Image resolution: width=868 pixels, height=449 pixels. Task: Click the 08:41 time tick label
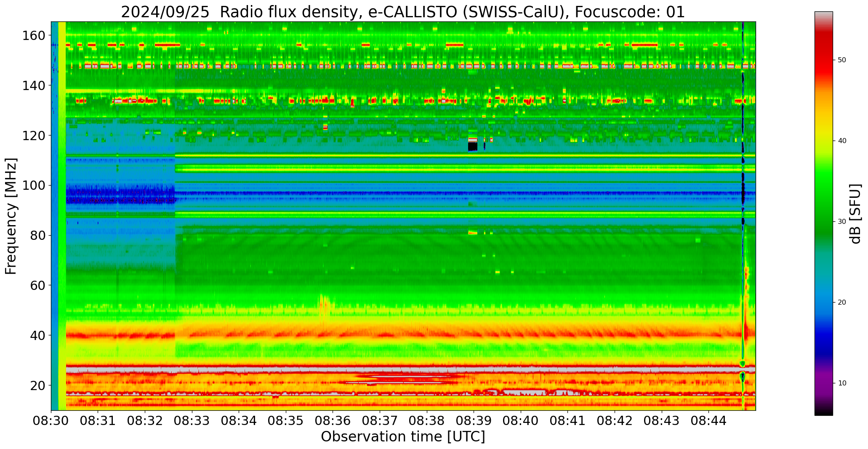coord(567,421)
